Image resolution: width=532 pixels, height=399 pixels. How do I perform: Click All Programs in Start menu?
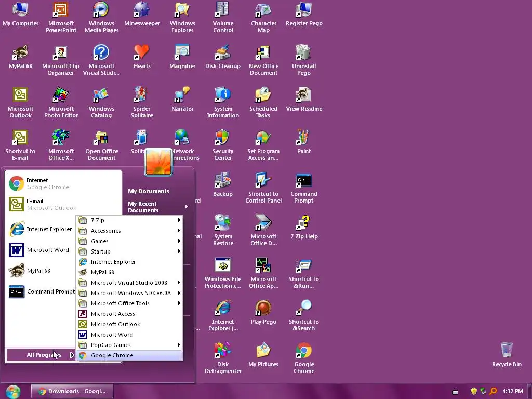point(41,355)
